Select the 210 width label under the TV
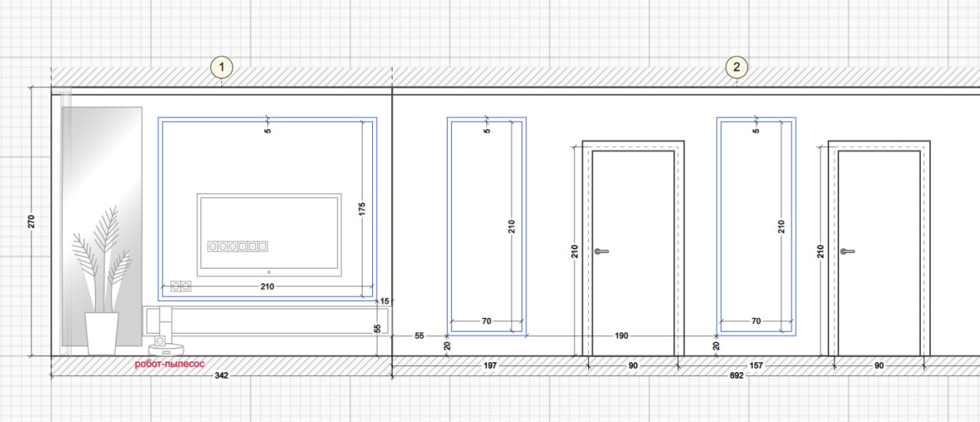 [266, 286]
